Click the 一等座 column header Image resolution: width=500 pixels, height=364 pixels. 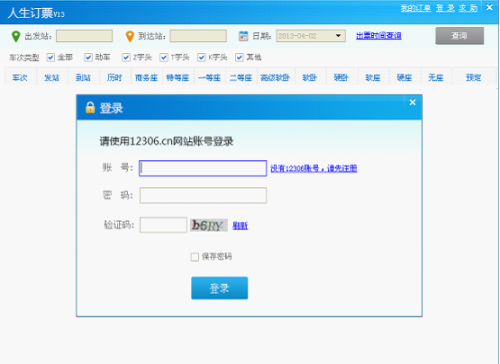click(x=209, y=78)
